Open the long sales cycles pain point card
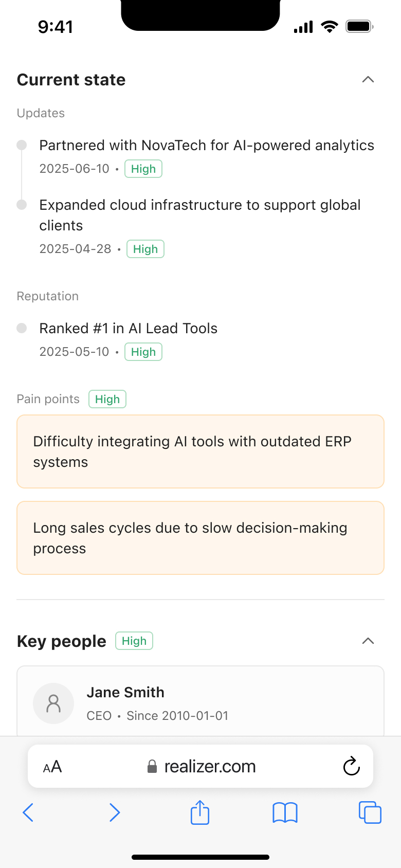 pyautogui.click(x=200, y=538)
